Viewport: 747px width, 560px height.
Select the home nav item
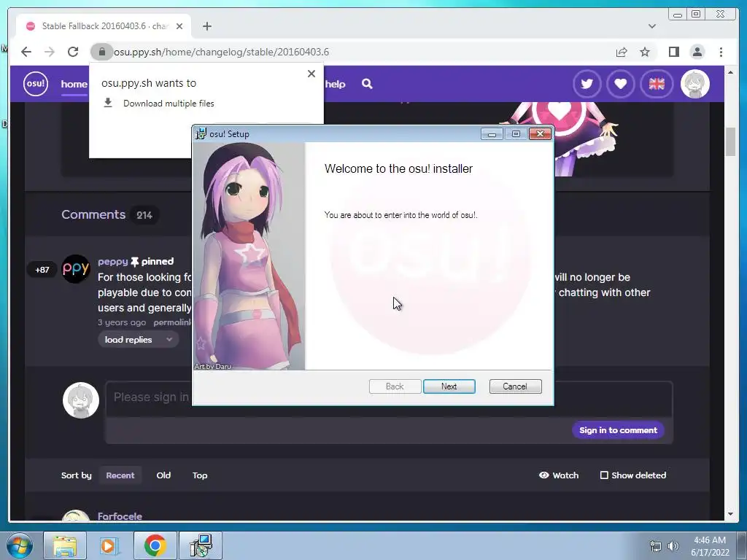click(74, 85)
